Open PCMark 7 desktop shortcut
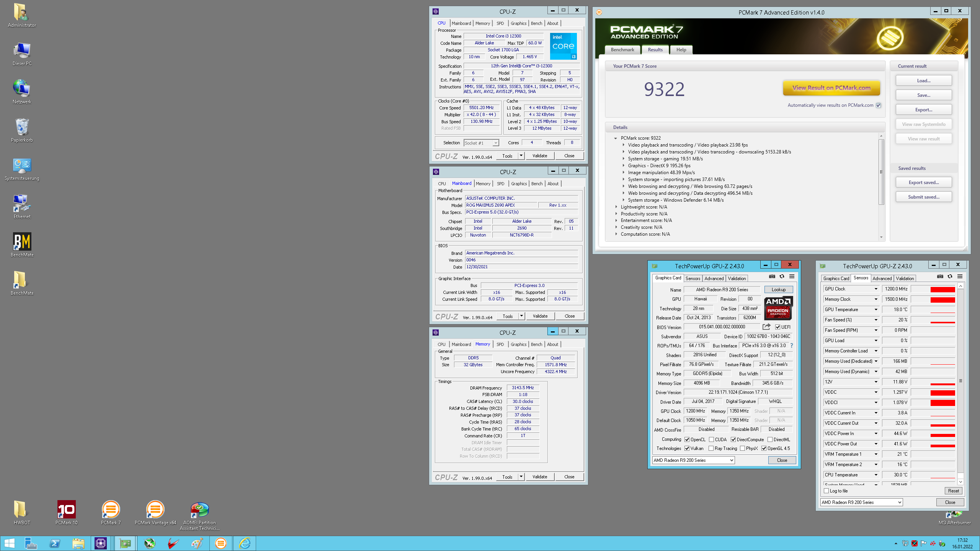This screenshot has width=980, height=551. coord(111,513)
